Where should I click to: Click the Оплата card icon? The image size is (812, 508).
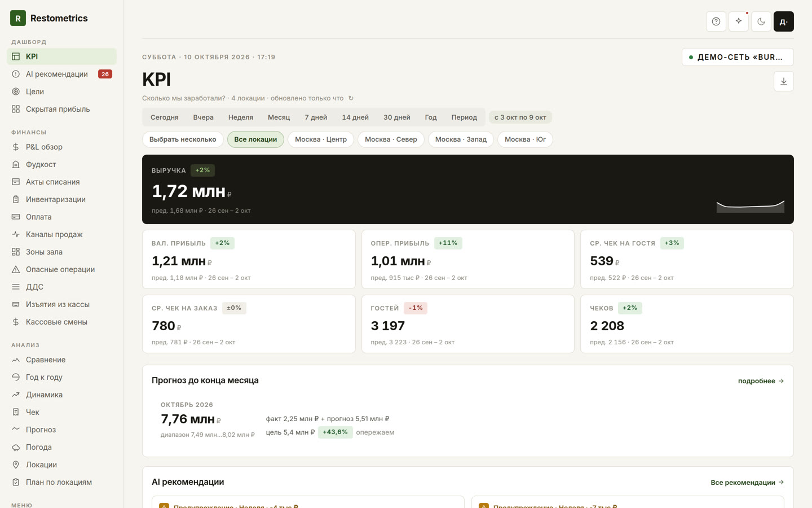(16, 217)
